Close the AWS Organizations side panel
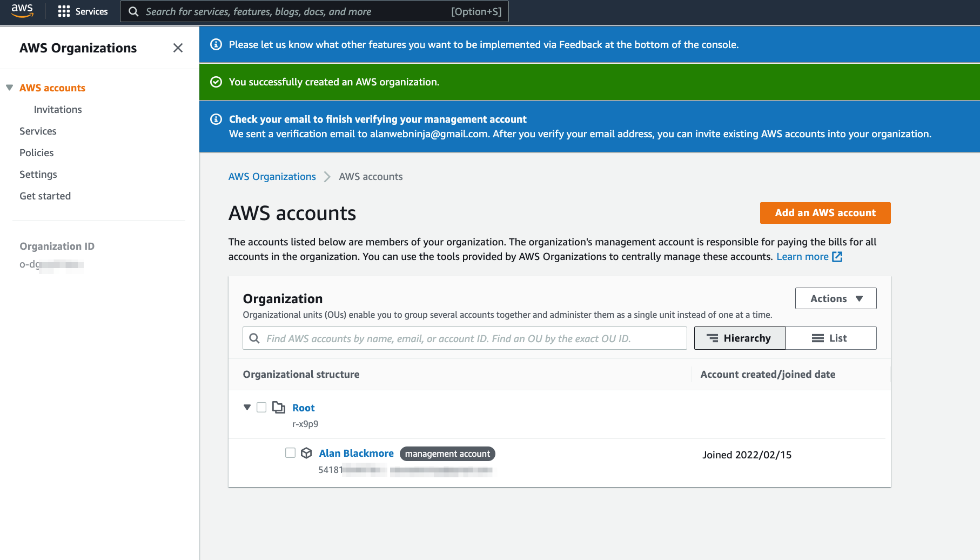This screenshot has width=980, height=560. pos(178,48)
